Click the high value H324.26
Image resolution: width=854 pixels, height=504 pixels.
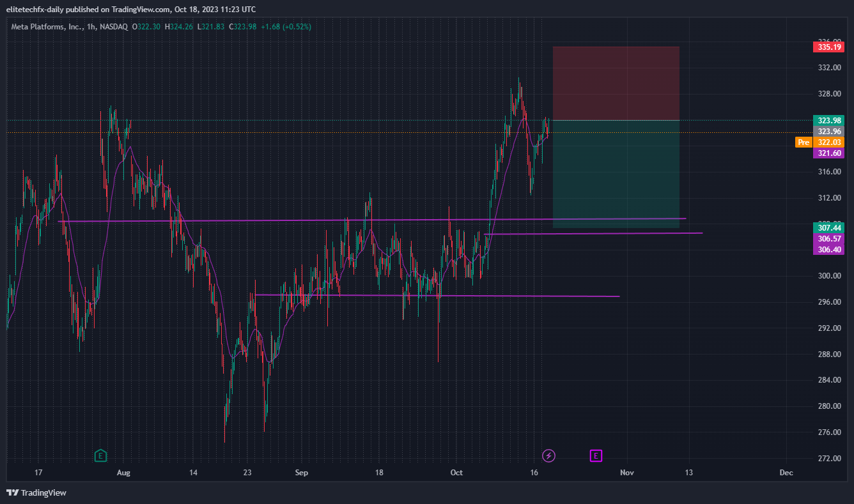click(180, 27)
